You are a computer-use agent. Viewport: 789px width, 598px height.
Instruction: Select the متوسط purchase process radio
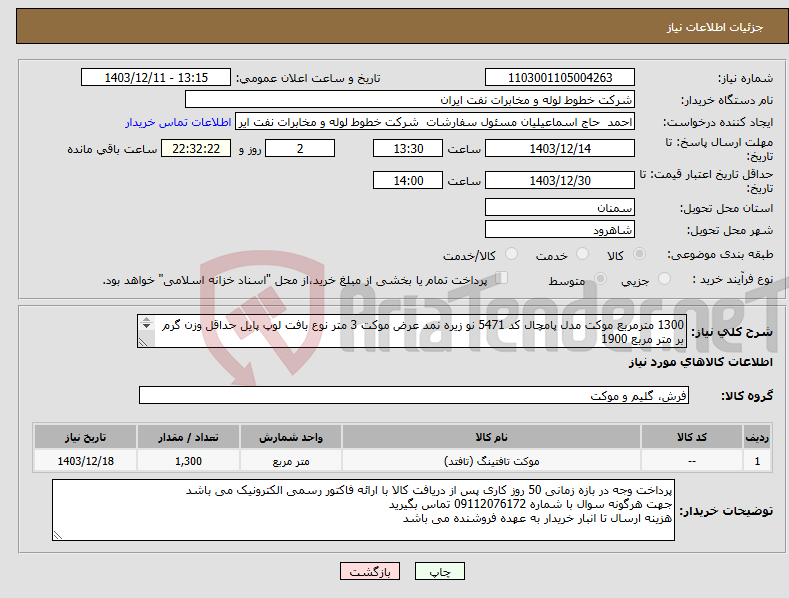pos(600,278)
